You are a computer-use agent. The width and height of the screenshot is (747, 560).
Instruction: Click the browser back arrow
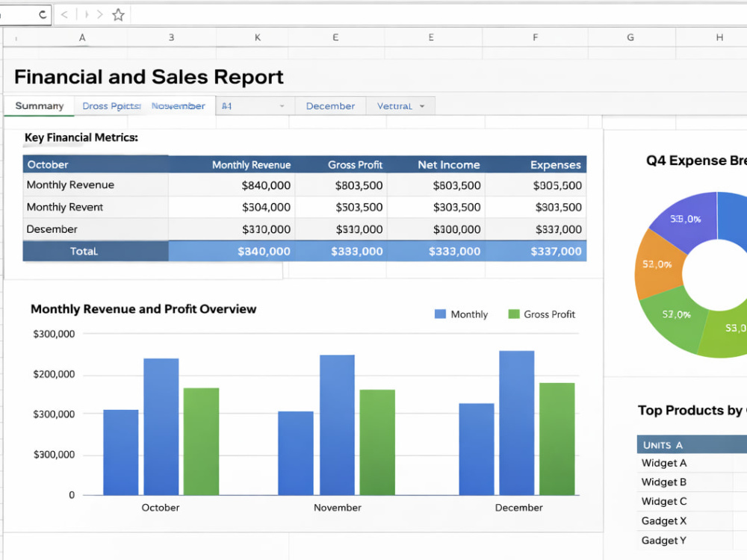[x=64, y=15]
